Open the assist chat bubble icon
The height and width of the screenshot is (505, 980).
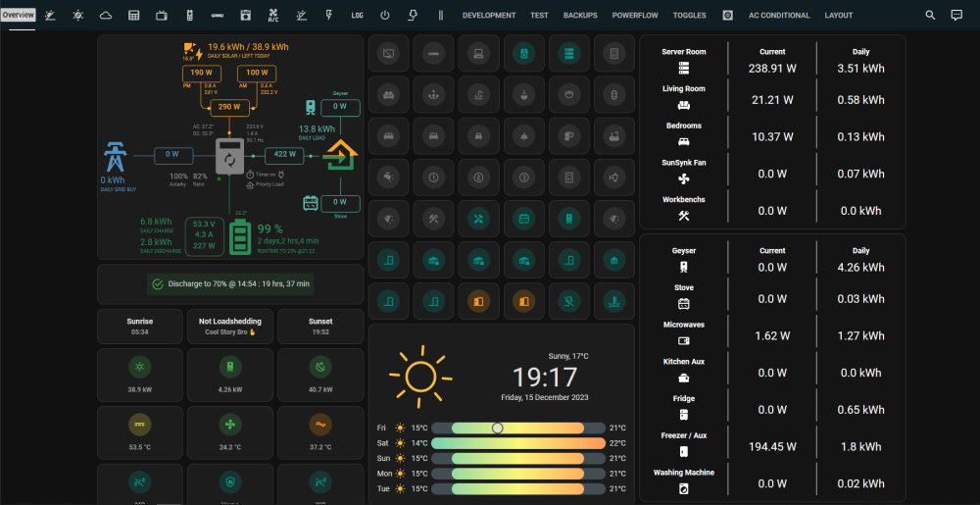point(956,15)
